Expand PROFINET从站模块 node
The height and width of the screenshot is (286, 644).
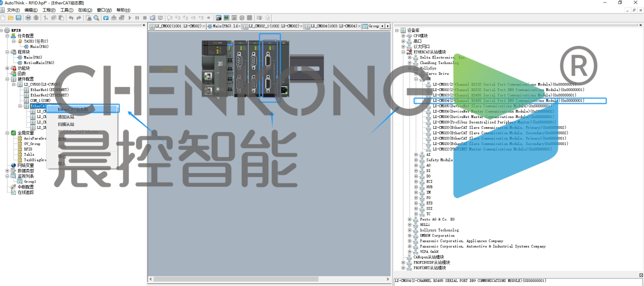[x=403, y=268]
